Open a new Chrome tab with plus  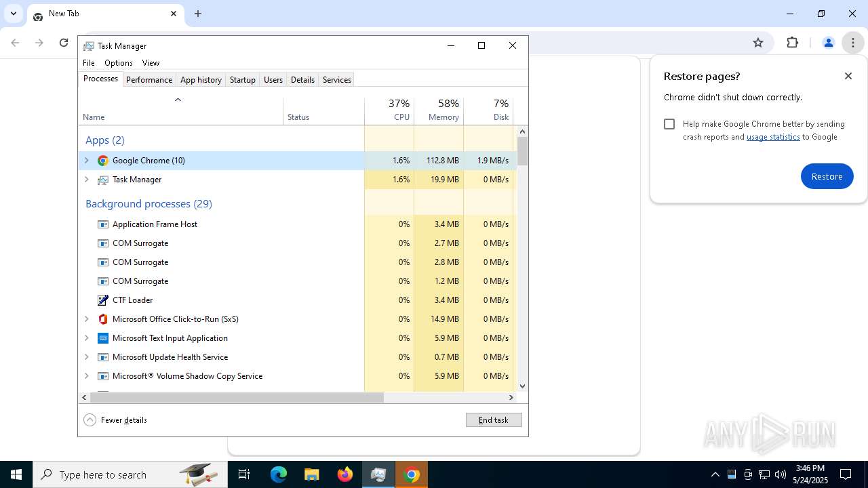[198, 14]
